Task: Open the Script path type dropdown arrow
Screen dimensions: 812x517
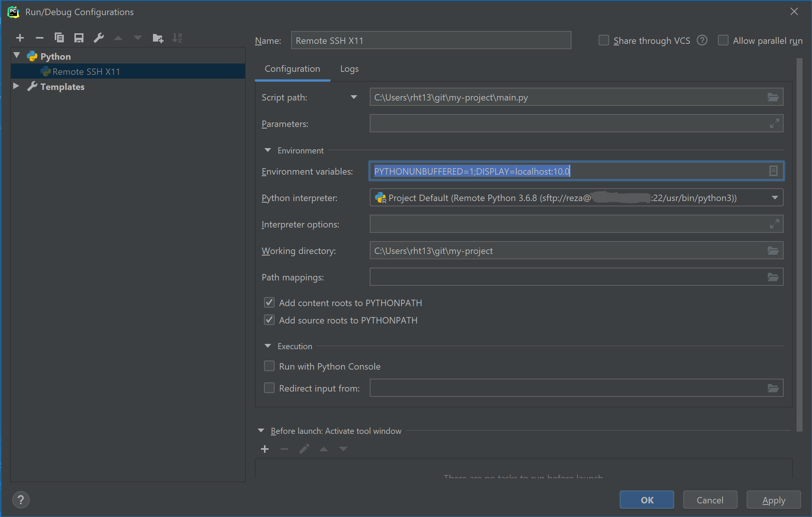Action: point(354,98)
